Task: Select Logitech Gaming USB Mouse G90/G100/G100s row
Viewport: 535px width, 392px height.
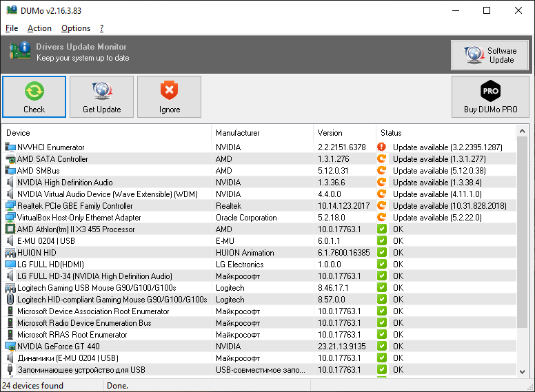Action: pos(259,288)
